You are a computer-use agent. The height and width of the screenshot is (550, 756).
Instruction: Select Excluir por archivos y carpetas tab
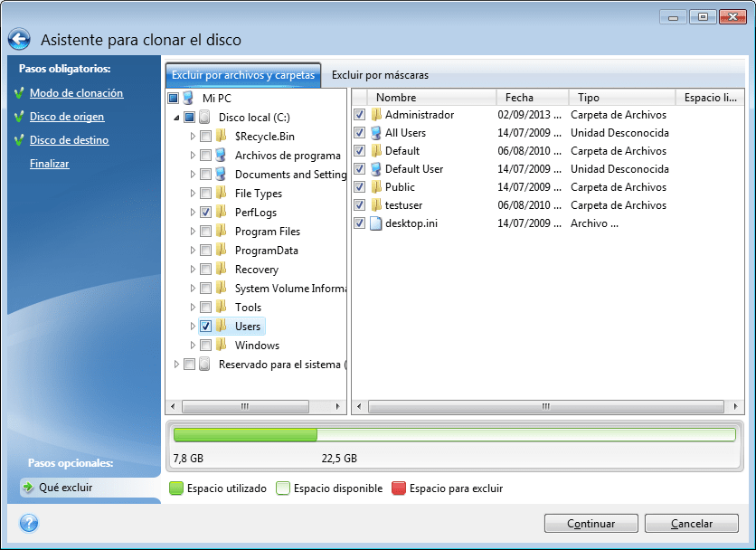pos(243,75)
